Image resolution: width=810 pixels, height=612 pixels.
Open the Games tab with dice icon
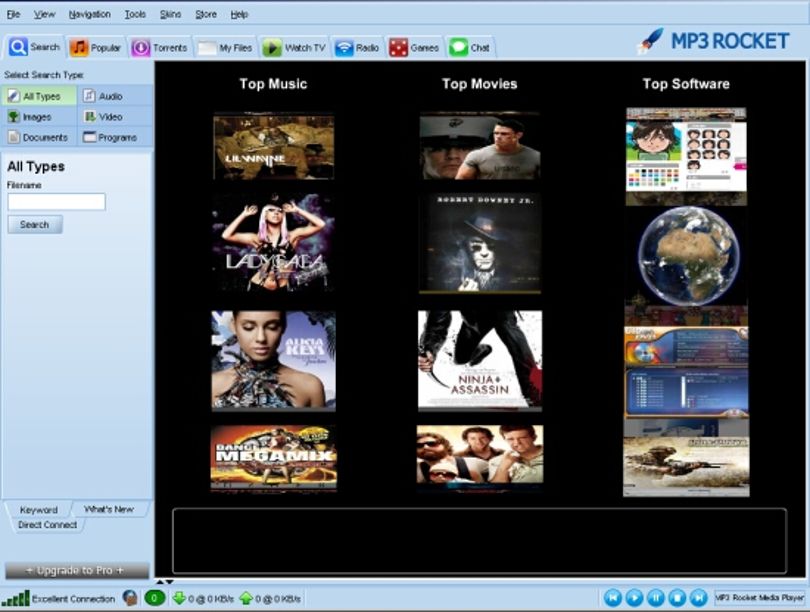(414, 48)
